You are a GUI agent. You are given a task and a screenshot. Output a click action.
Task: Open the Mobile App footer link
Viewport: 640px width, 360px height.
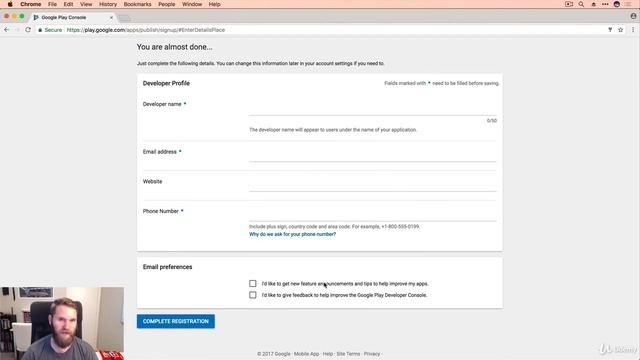pyautogui.click(x=306, y=354)
